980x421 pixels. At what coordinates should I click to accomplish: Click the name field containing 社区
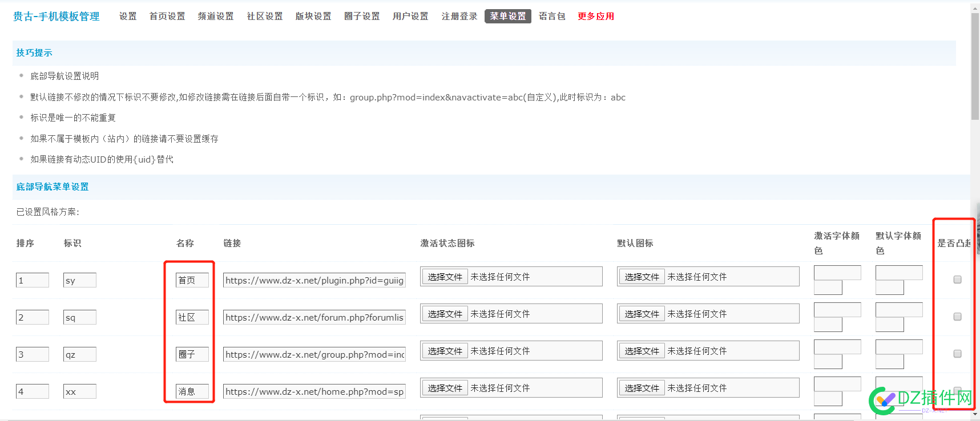pyautogui.click(x=192, y=317)
